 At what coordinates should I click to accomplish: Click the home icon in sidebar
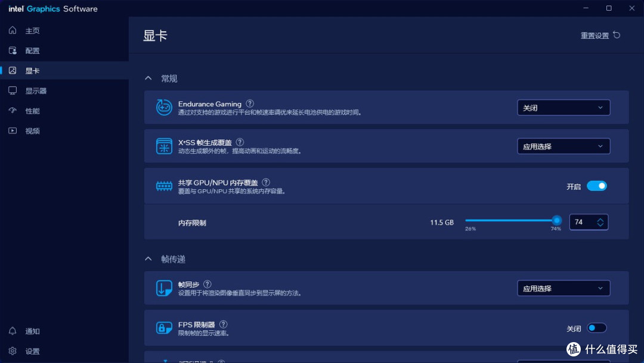click(x=13, y=30)
